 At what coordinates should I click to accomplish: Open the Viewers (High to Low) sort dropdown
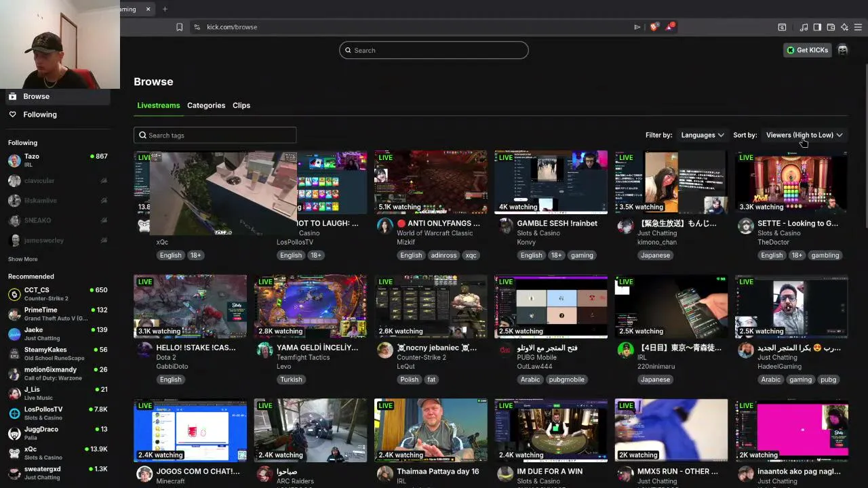click(804, 135)
